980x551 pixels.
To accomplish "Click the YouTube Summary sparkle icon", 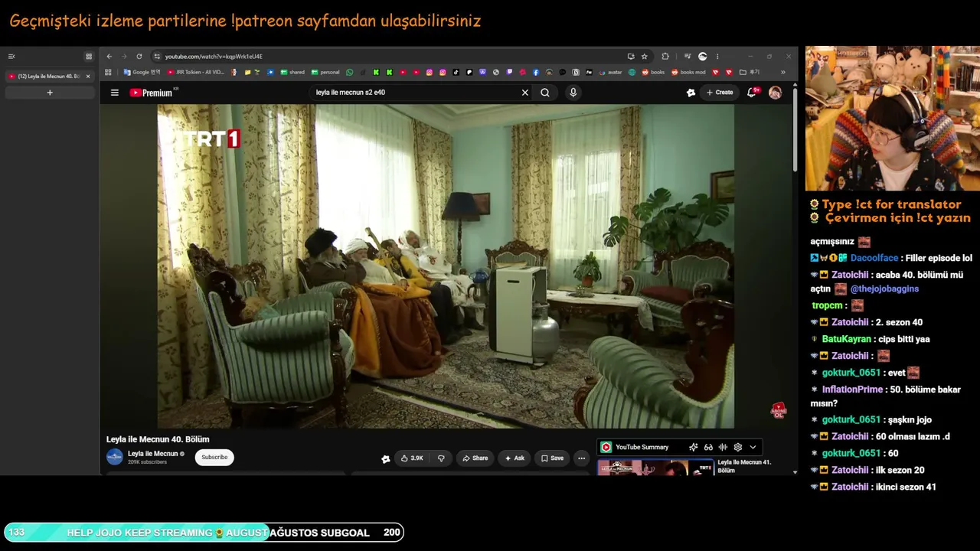I will (x=693, y=447).
